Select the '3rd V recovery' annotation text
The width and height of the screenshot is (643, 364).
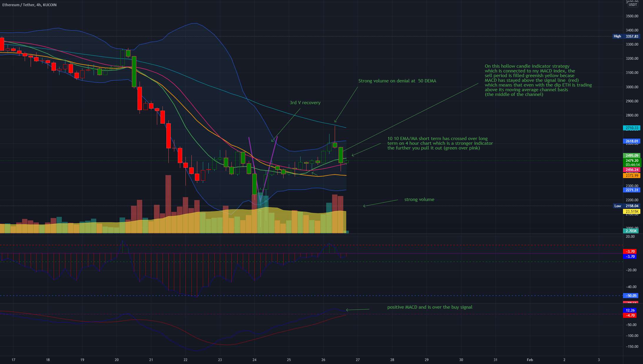(x=305, y=103)
